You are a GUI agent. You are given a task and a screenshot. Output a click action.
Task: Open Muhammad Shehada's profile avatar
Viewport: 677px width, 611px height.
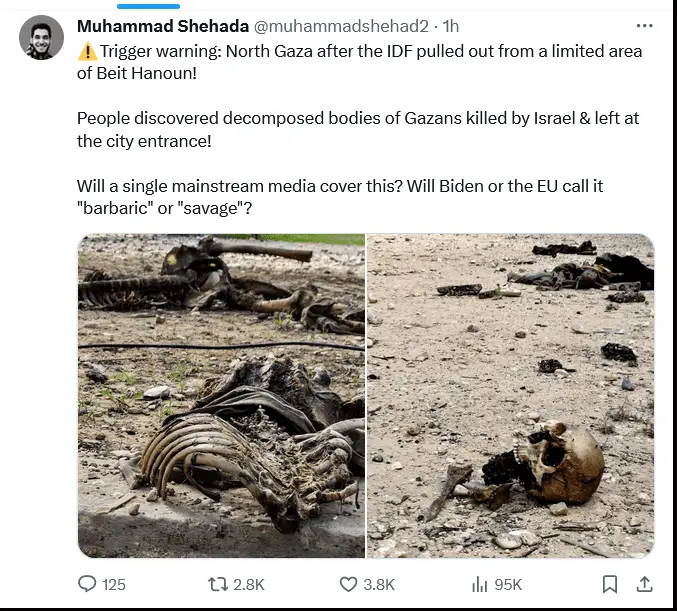(x=41, y=37)
